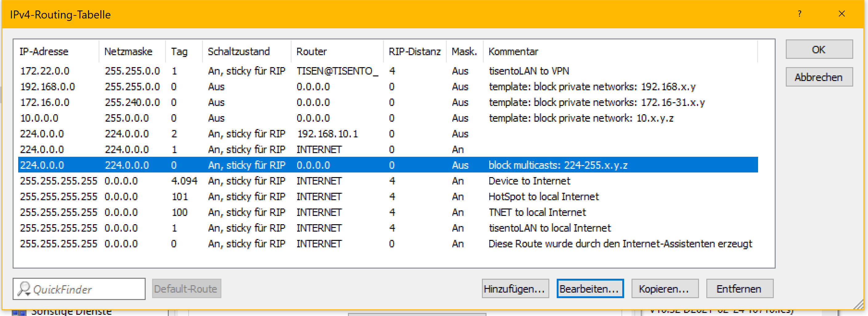Screen dimensions: 868x316
Task: Click tag value 100
Action: (180, 212)
